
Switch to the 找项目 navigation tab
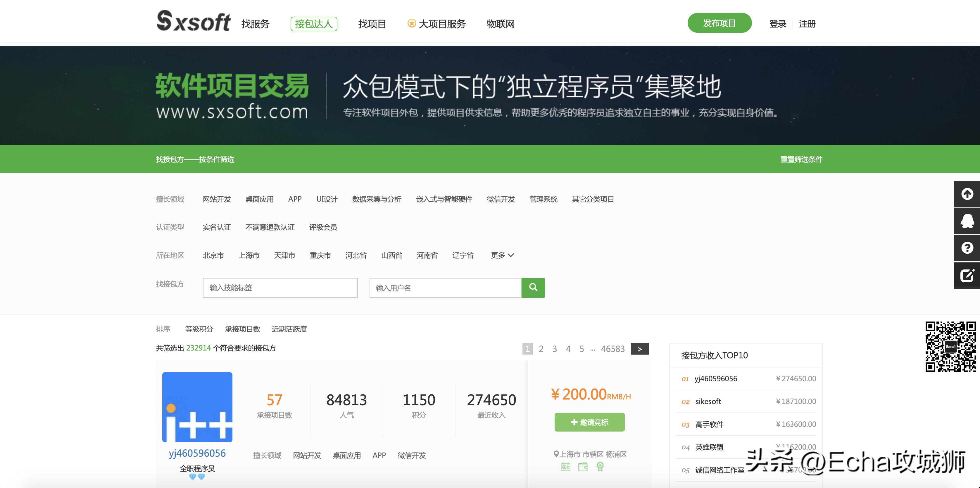(x=372, y=24)
